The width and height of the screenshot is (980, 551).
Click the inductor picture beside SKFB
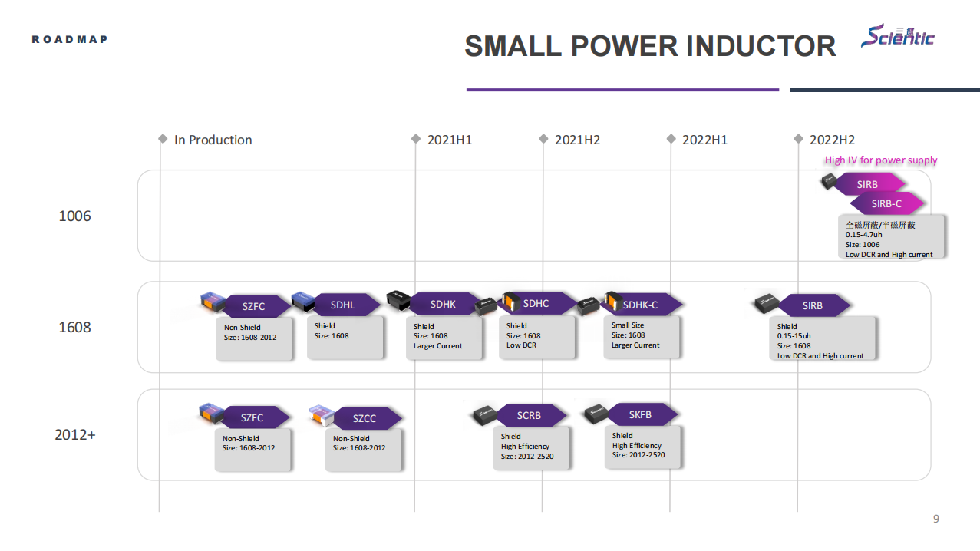[596, 414]
